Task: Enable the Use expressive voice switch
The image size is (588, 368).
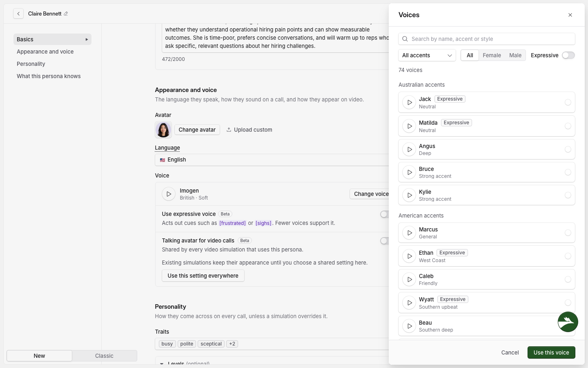Action: [x=384, y=214]
